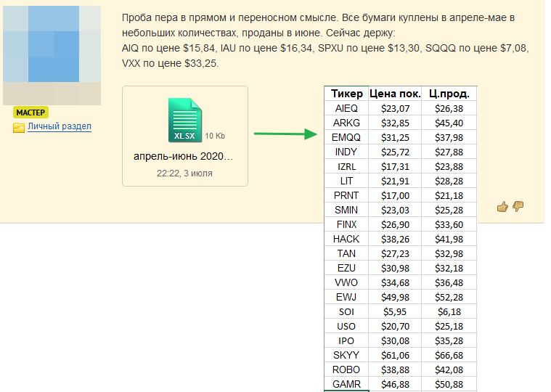Click the thumbs down icon
Viewport: 551px width, 392px height.
click(x=518, y=207)
